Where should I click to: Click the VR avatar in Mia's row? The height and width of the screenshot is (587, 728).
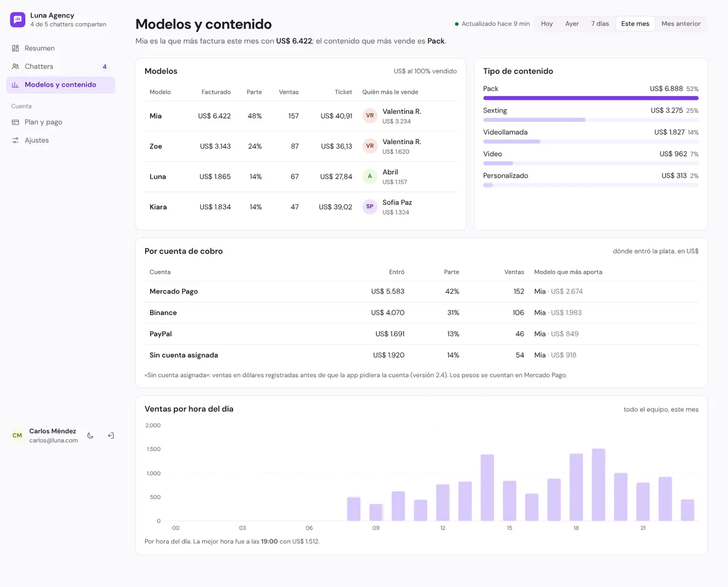coord(370,116)
